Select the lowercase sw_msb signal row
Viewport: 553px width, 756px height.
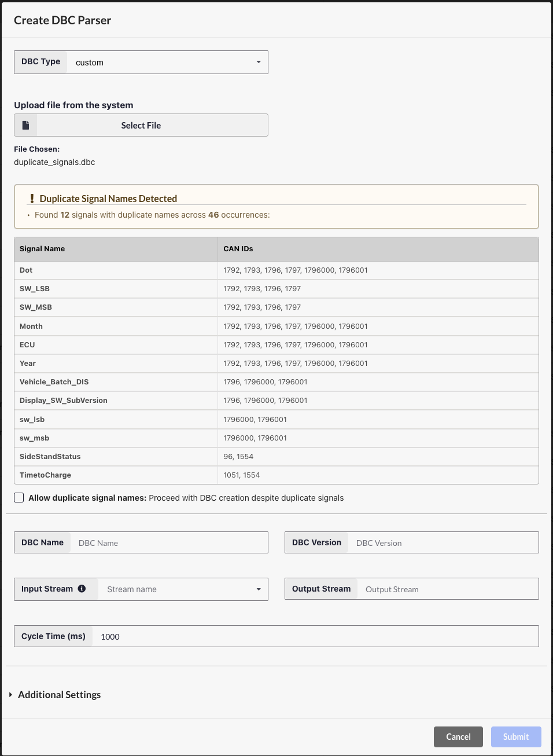tap(276, 438)
